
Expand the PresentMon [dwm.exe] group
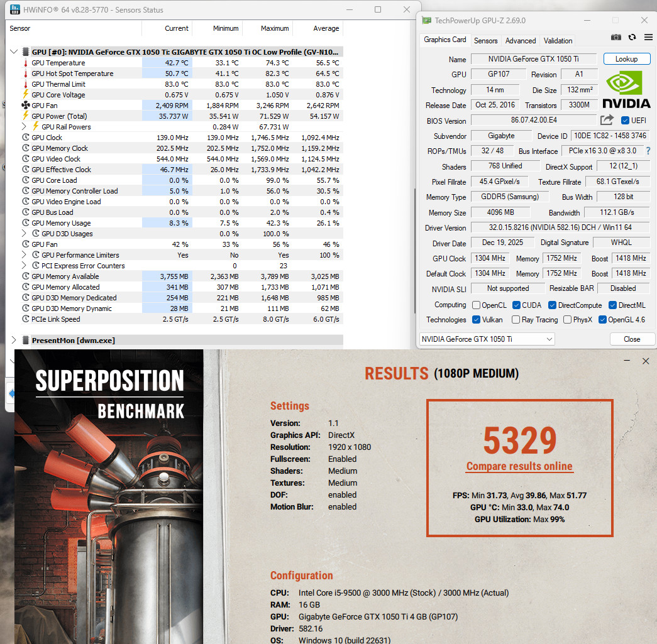tap(13, 339)
